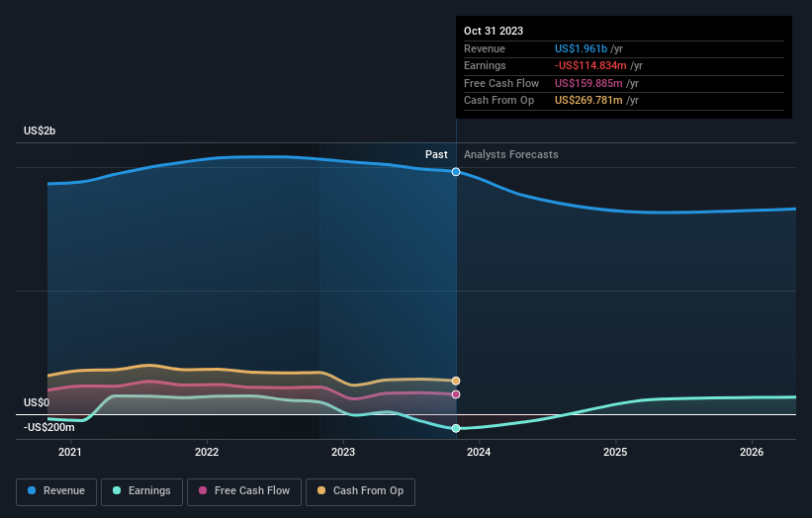Click the 2021 x-axis label
This screenshot has height=518, width=812.
tap(70, 452)
